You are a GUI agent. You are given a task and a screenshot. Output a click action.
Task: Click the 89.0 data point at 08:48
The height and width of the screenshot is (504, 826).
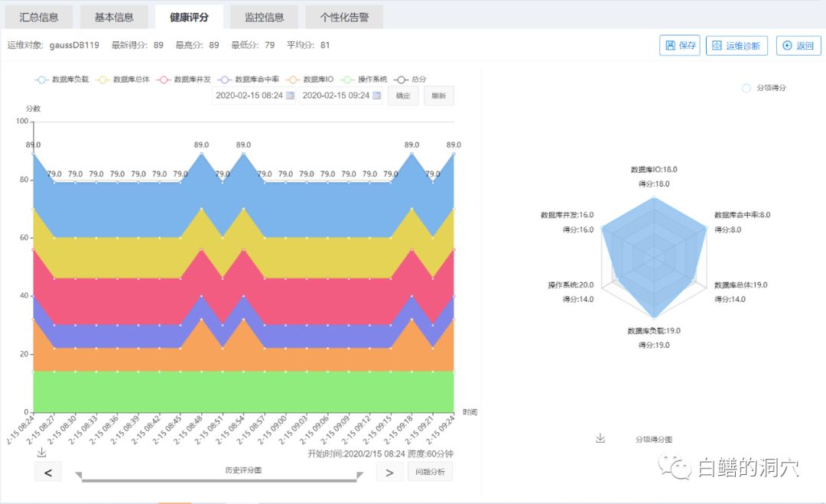[201, 154]
